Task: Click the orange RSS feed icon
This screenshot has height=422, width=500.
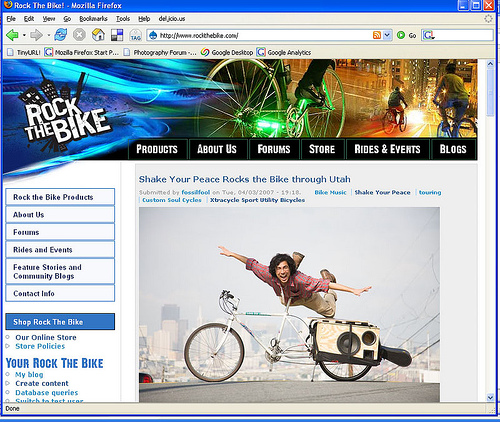Action: pos(377,35)
